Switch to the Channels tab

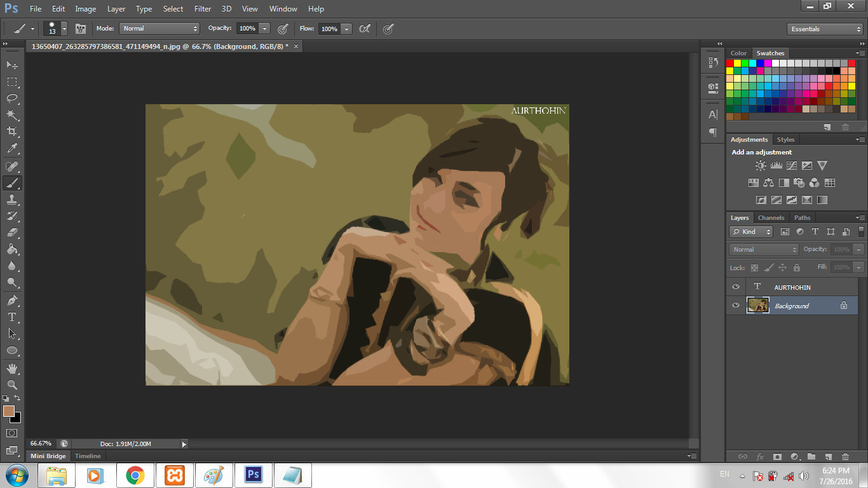[x=771, y=218]
